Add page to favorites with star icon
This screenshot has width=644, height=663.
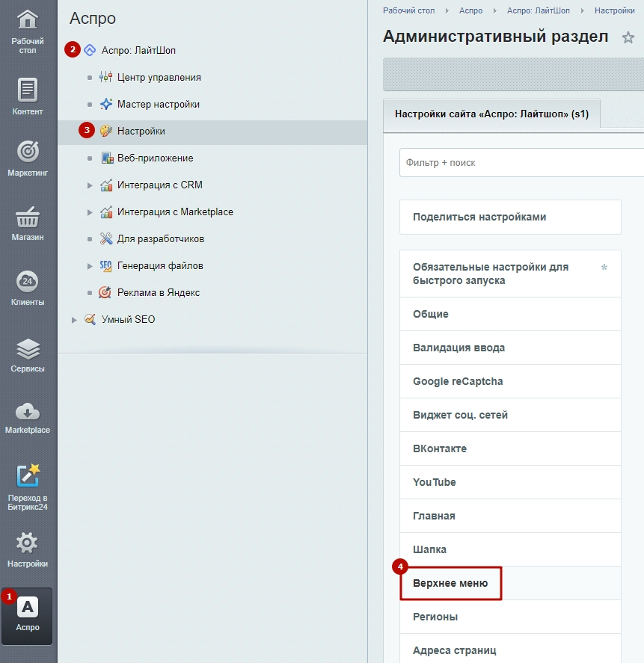click(628, 37)
